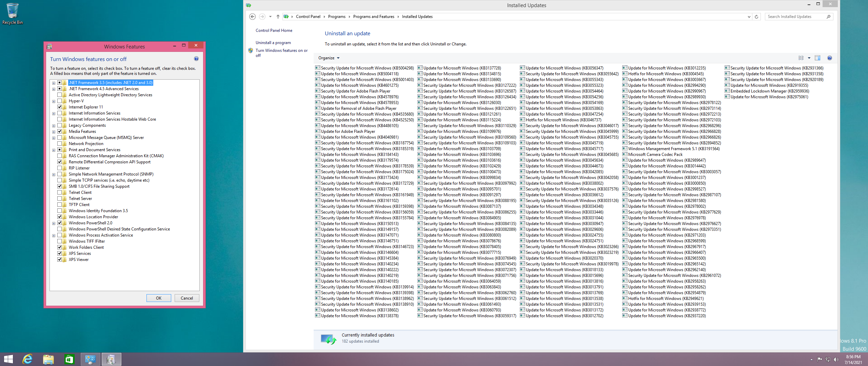Open the view options dropdown arrow
Viewport: 868px width, 366px height.
[809, 58]
